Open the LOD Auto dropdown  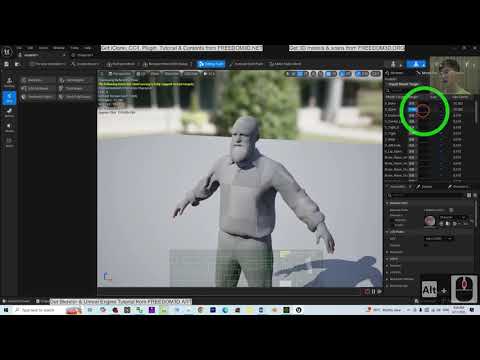click(x=191, y=74)
